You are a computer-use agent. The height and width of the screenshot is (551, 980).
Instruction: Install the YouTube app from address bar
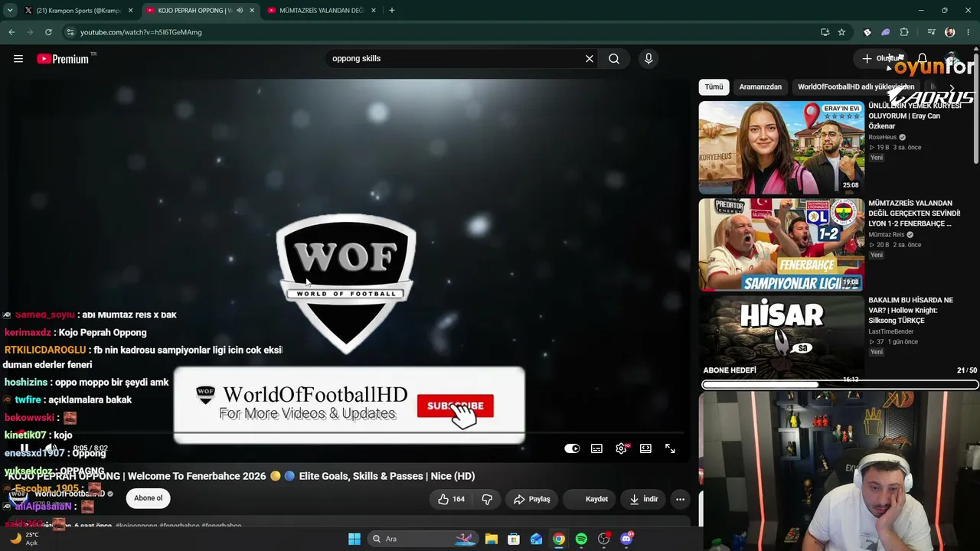(x=825, y=32)
